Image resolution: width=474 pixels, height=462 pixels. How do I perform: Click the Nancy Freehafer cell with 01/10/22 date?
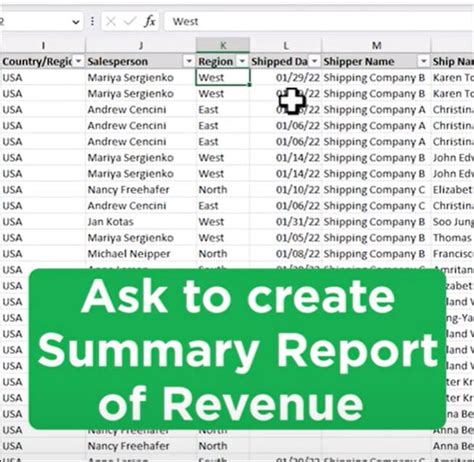click(141, 190)
